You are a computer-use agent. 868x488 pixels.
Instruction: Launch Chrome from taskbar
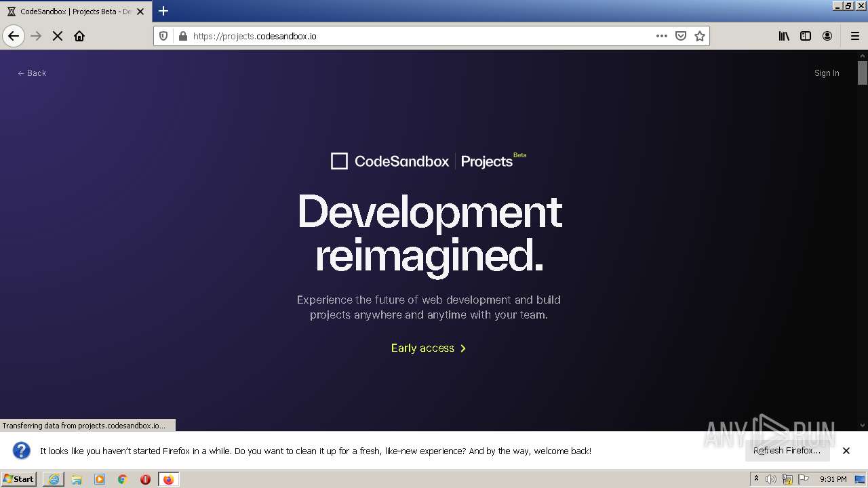[123, 479]
